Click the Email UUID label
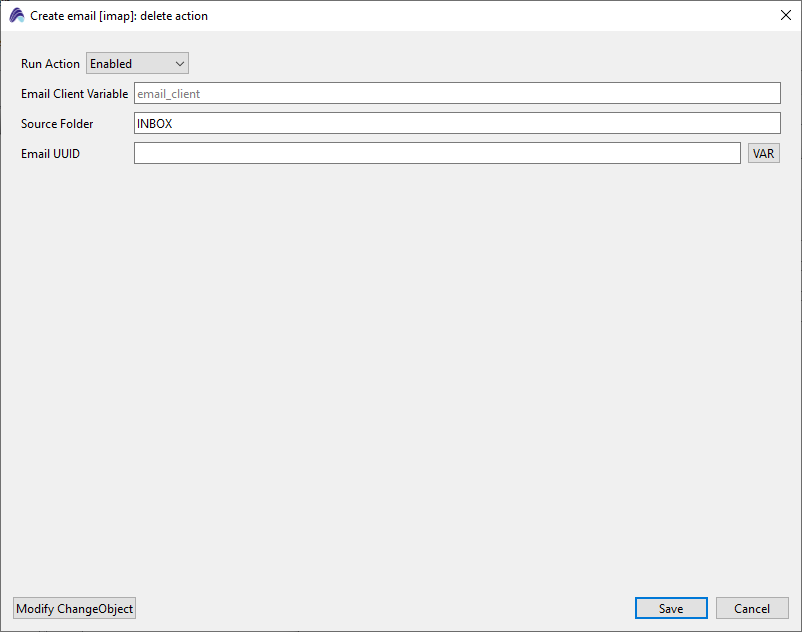Screen dimensions: 802x632 pyautogui.click(x=50, y=154)
